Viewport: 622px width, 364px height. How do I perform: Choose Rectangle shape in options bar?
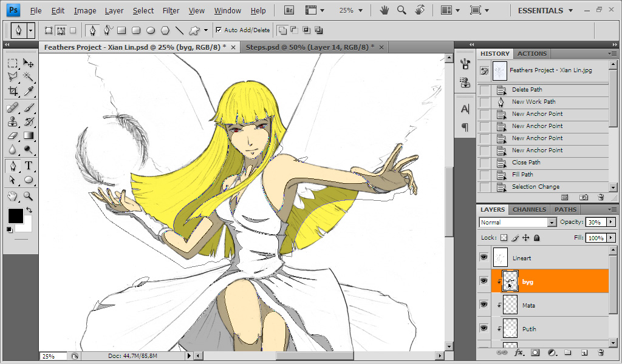pos(121,30)
